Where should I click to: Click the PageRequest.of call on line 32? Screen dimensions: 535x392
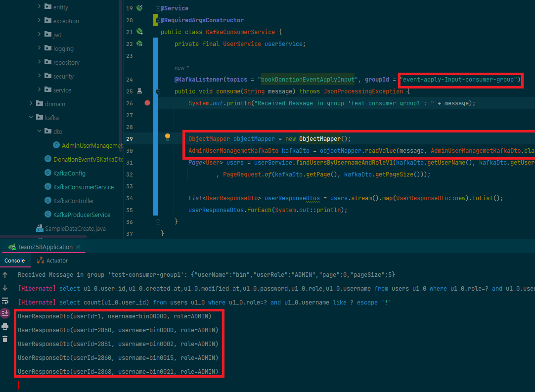pyautogui.click(x=247, y=174)
